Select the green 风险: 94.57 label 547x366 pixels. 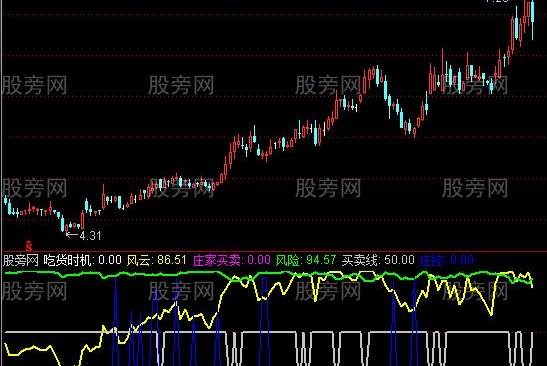pos(306,260)
